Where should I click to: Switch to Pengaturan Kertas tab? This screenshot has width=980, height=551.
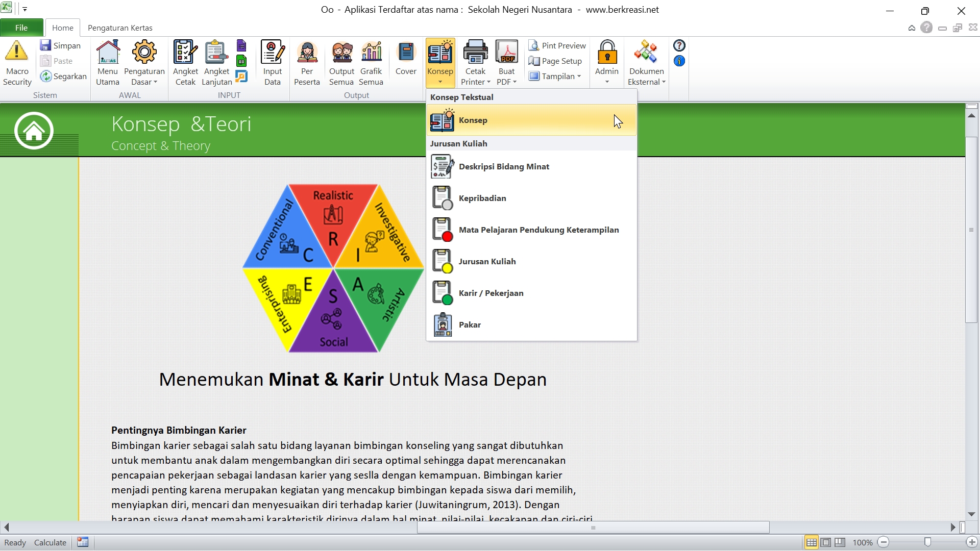(x=120, y=28)
